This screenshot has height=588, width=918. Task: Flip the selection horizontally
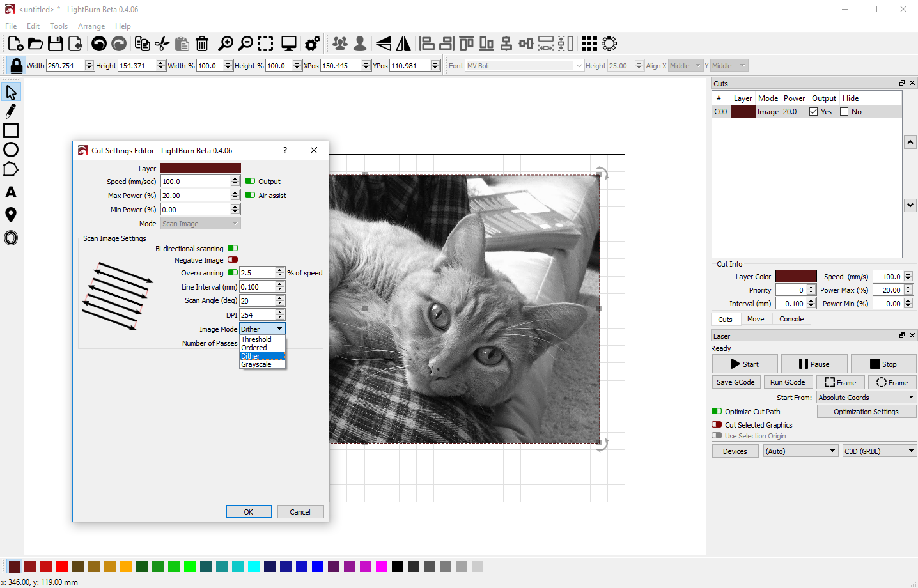pos(405,43)
